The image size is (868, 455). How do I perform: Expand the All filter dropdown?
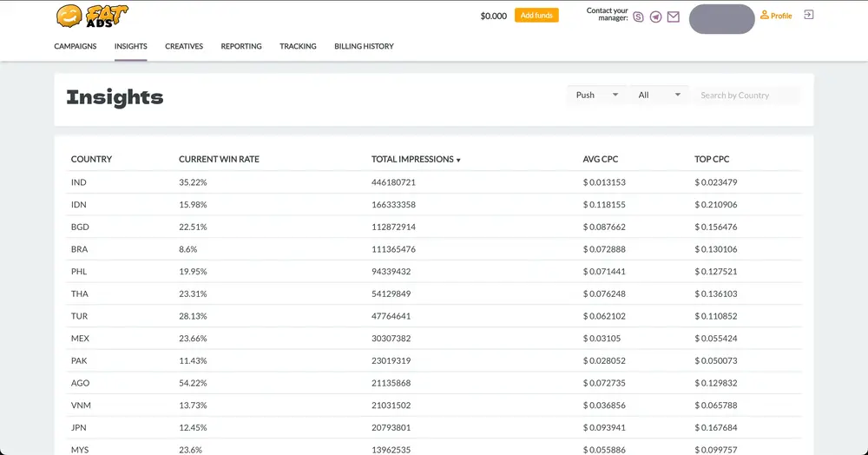659,96
